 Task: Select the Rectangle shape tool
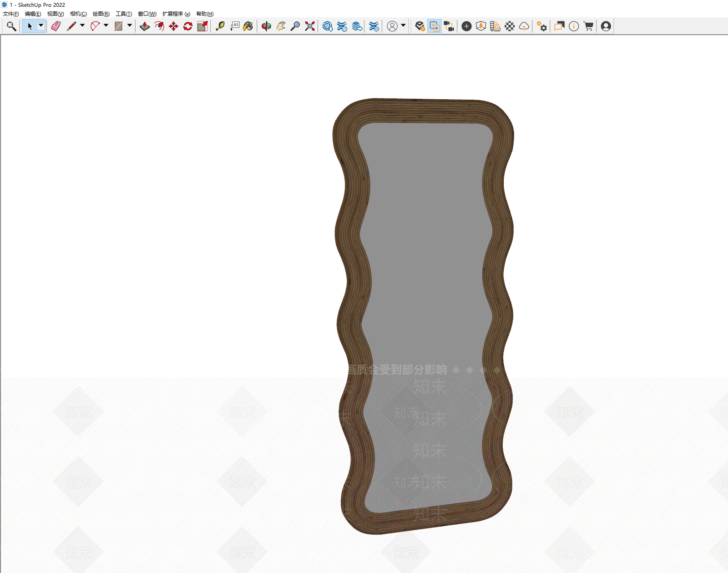click(119, 26)
